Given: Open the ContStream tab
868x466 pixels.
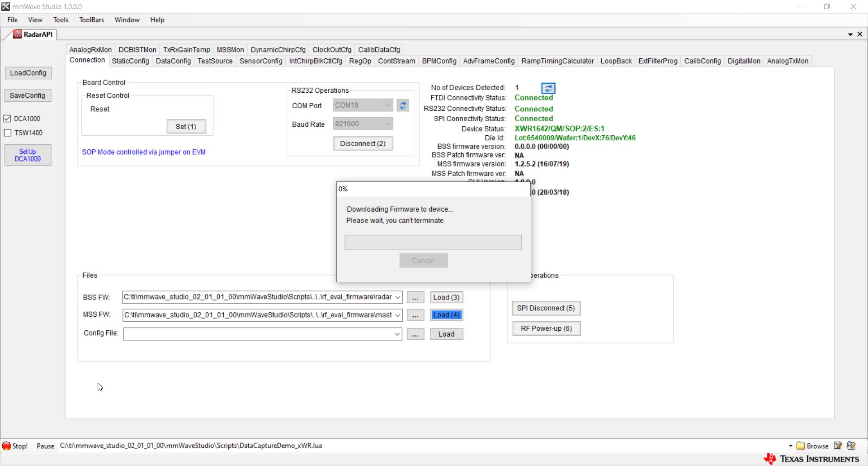Looking at the screenshot, I should 396,61.
